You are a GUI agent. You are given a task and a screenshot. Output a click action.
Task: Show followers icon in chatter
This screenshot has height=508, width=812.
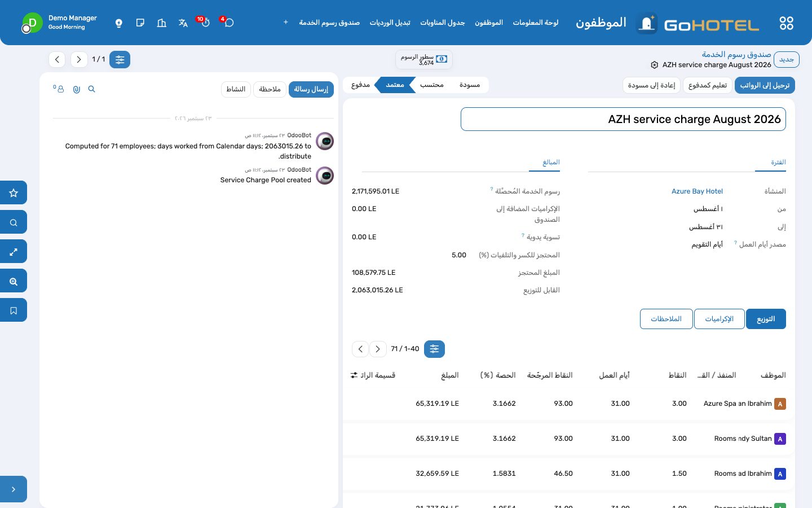click(59, 89)
